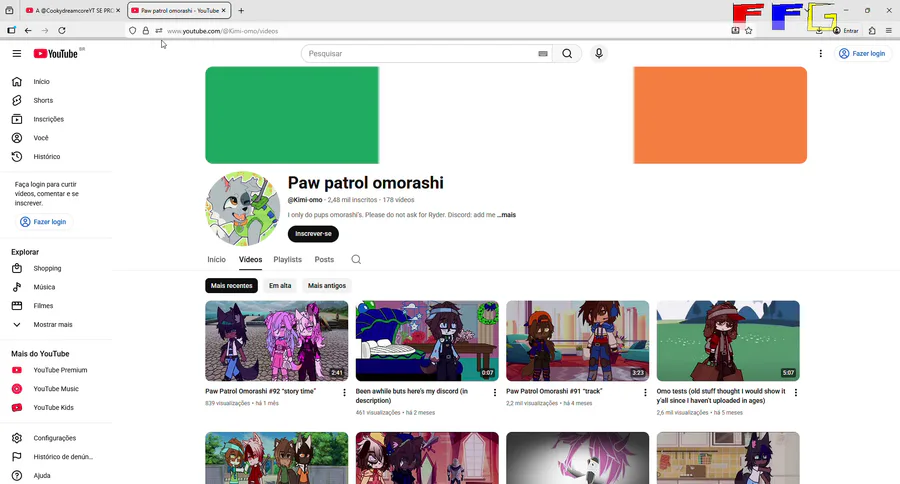
Task: Click Fazer login in the sidebar
Action: pyautogui.click(x=44, y=222)
